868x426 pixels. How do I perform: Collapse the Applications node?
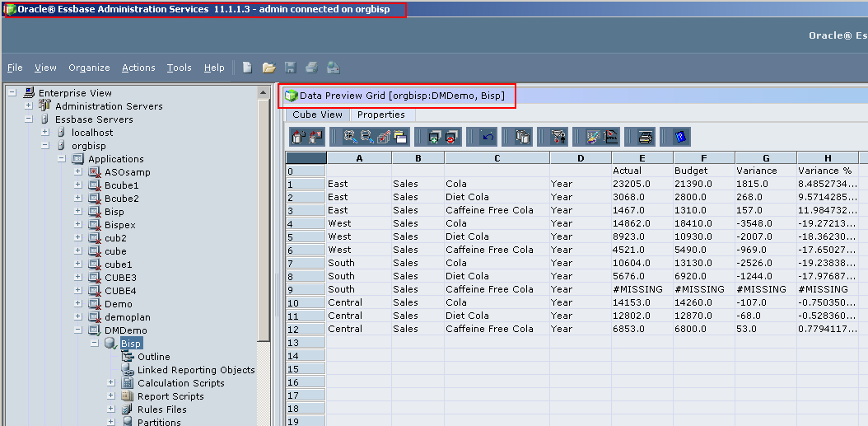click(x=62, y=159)
